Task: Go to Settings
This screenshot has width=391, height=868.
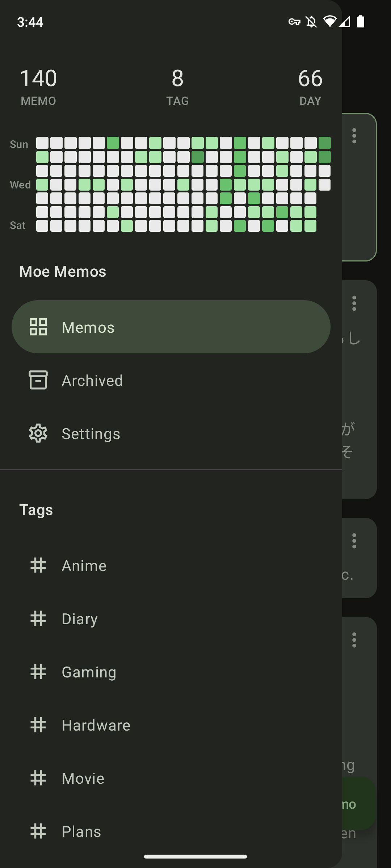Action: coord(171,433)
